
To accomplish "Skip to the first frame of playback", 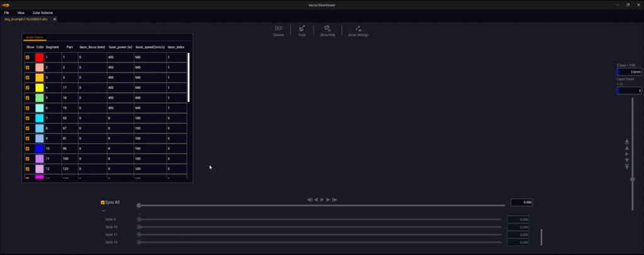I will click(x=309, y=200).
